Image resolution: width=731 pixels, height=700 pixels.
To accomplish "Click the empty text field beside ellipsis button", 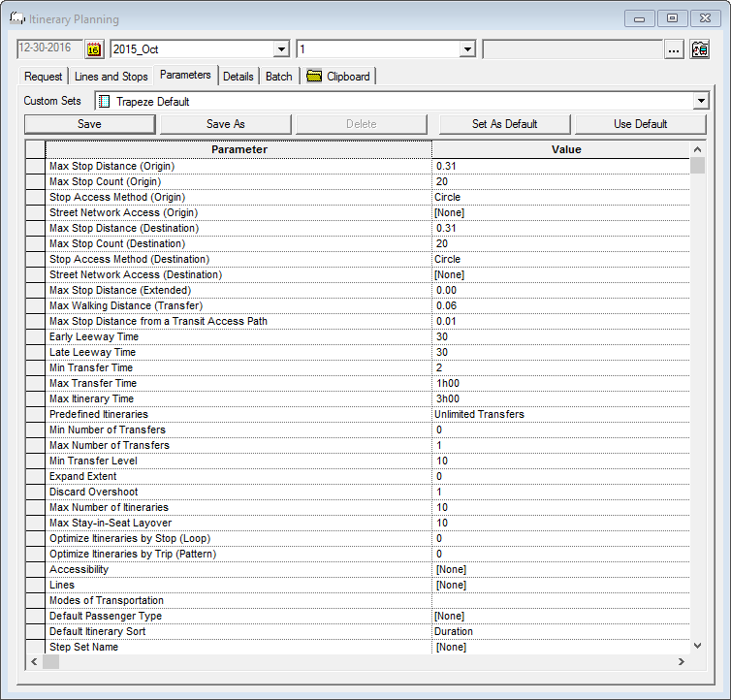I will 573,49.
